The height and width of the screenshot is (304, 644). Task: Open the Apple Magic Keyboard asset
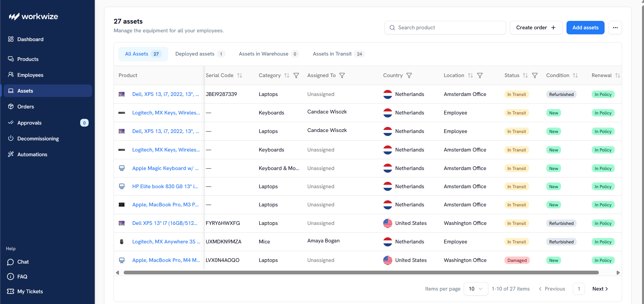[x=165, y=168]
